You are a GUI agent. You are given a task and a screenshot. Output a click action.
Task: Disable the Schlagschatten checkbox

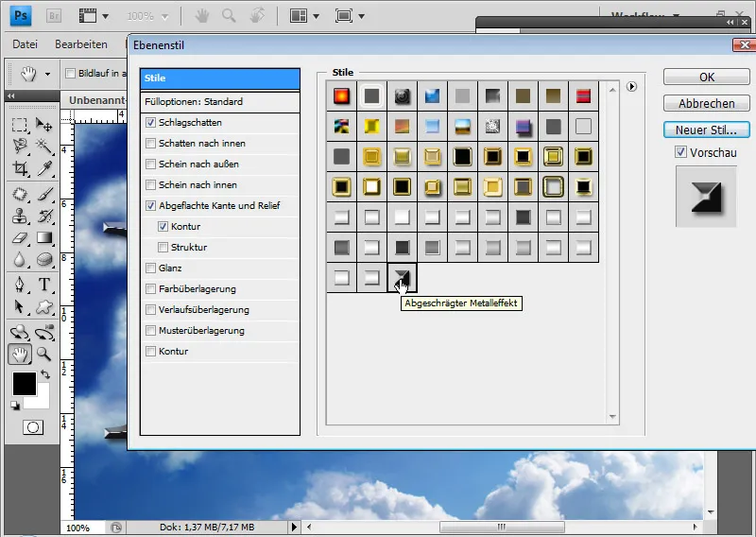(x=151, y=123)
